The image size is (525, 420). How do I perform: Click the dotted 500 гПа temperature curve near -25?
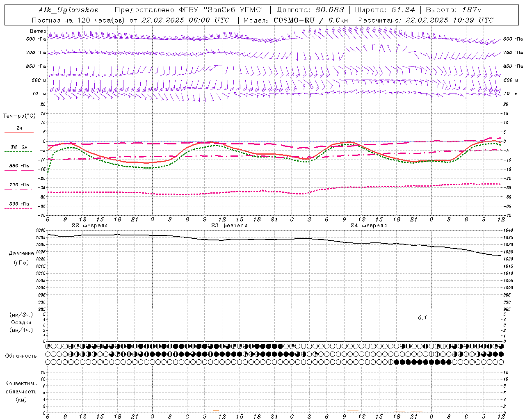click(274, 191)
